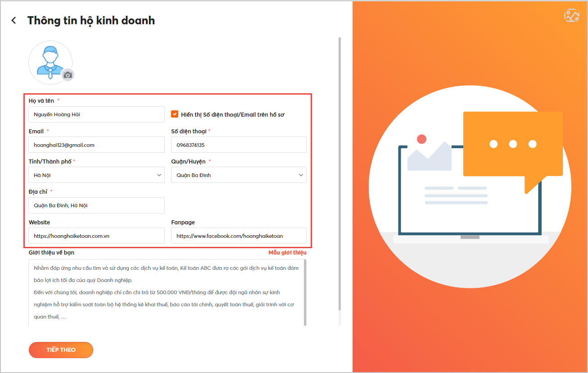This screenshot has width=588, height=373.
Task: Click the 'Quận/Huyện' label
Action: 188,161
